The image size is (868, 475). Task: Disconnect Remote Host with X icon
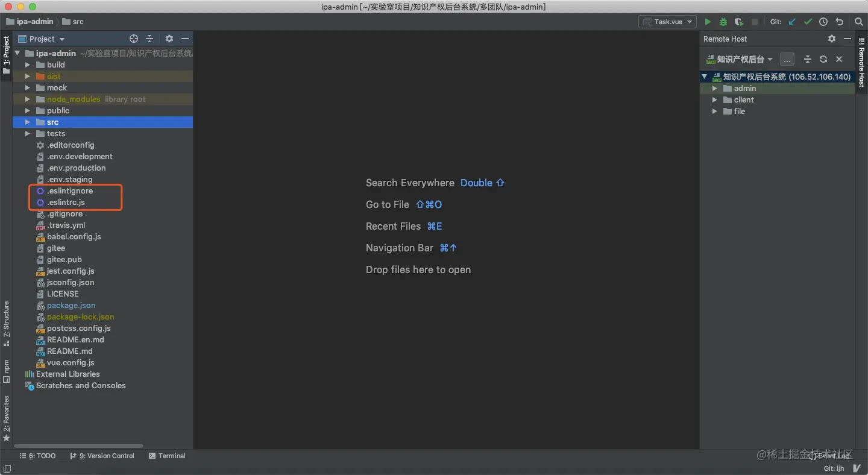[839, 59]
